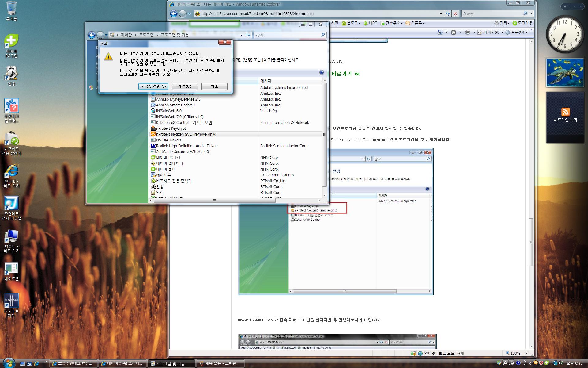Click the sidebar add-gadget plus button

click(565, 6)
